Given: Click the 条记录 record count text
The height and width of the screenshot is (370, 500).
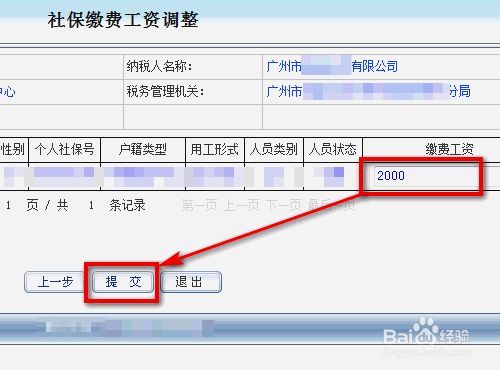Looking at the screenshot, I should (127, 205).
